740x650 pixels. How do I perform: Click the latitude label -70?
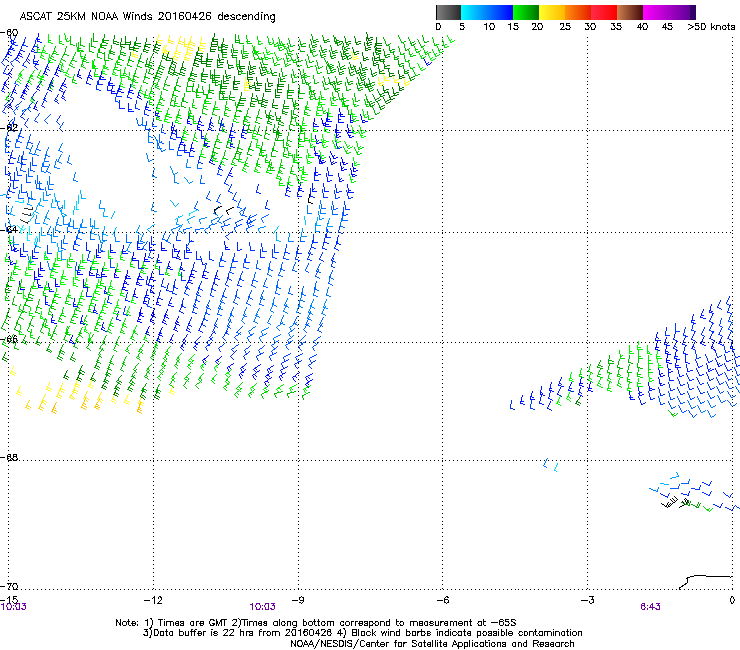click(x=9, y=586)
